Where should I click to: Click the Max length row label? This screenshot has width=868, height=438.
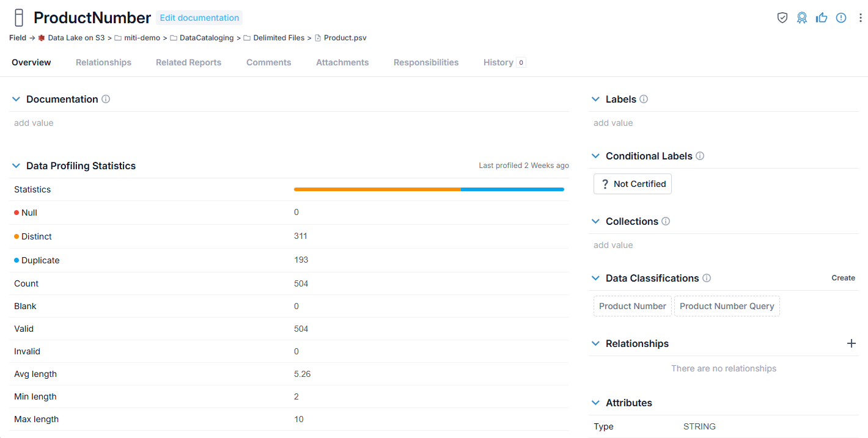pos(37,419)
